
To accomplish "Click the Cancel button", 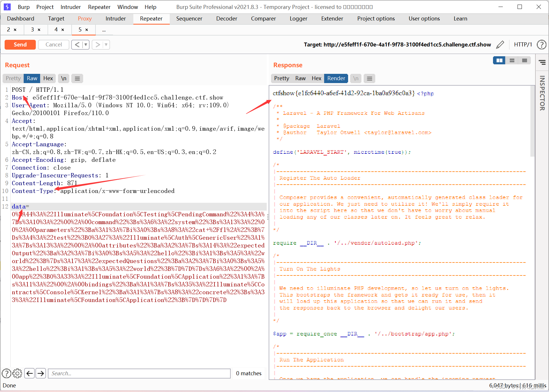I will tap(54, 45).
